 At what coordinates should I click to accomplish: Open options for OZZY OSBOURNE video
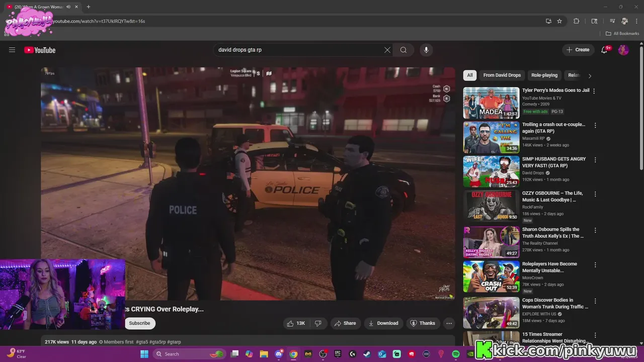point(595,194)
